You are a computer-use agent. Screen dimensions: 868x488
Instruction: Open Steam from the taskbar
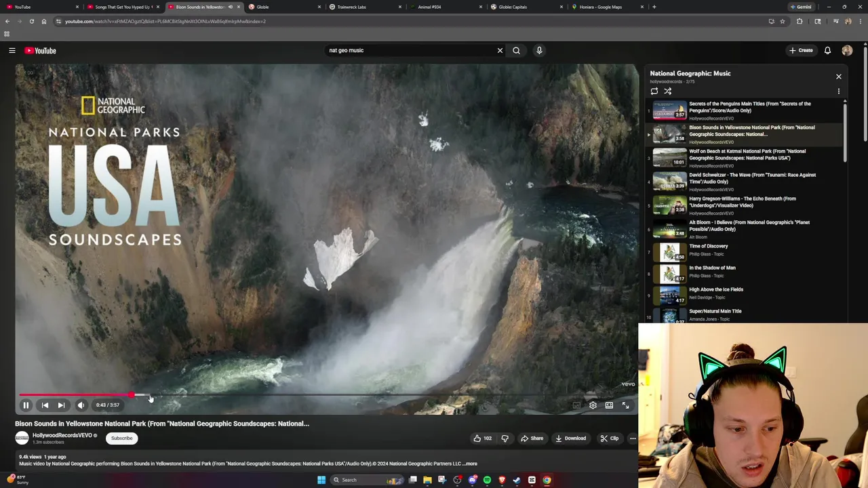[517, 480]
